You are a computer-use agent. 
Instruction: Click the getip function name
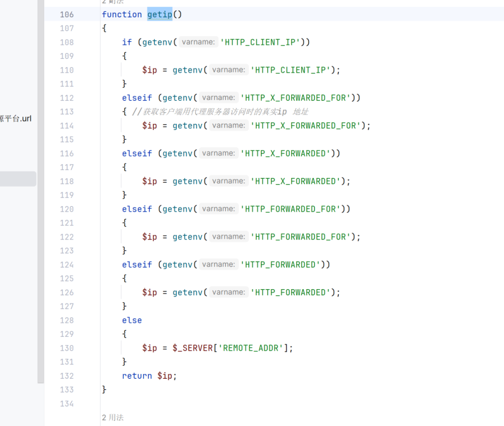click(x=160, y=14)
